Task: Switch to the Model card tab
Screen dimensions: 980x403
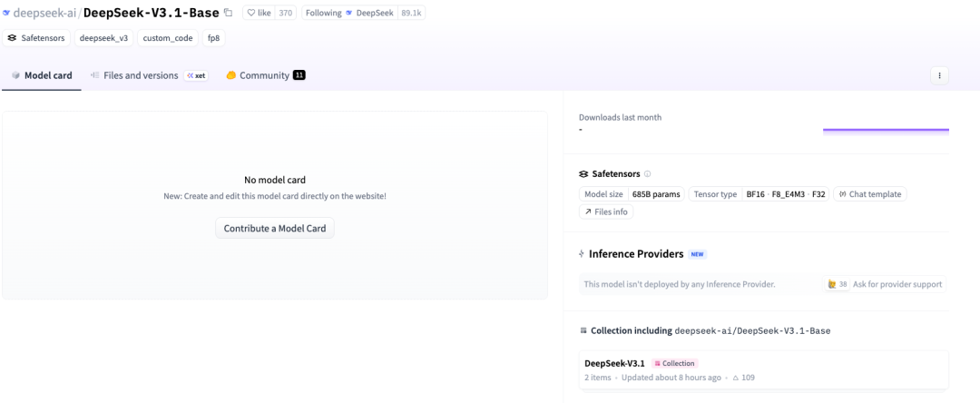Action: (42, 75)
